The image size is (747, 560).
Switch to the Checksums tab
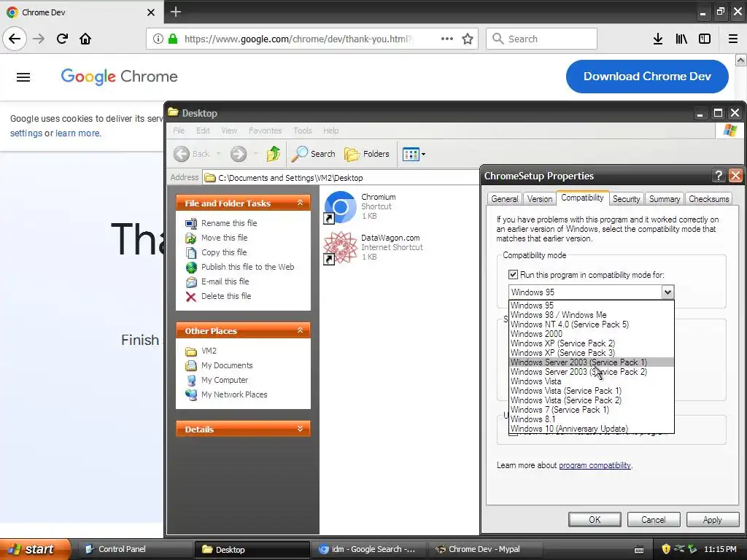[709, 199]
